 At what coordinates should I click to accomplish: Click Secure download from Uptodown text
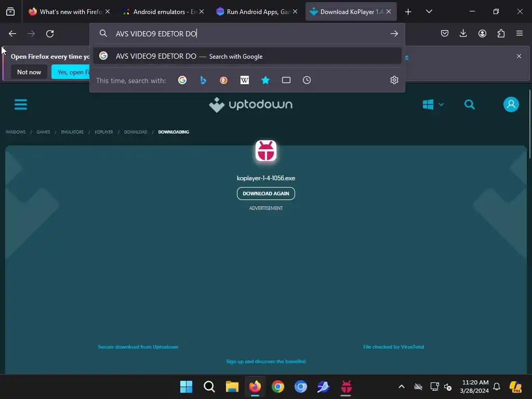pos(138,347)
